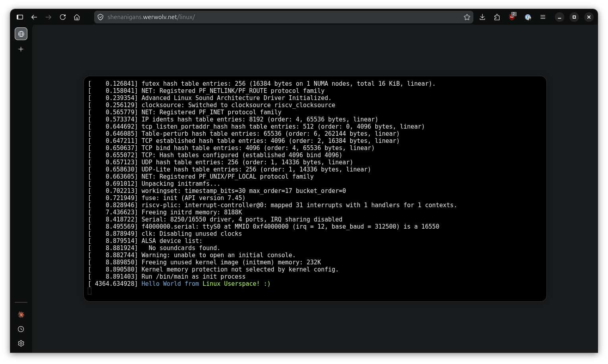Open the browser hamburger menu

(543, 17)
